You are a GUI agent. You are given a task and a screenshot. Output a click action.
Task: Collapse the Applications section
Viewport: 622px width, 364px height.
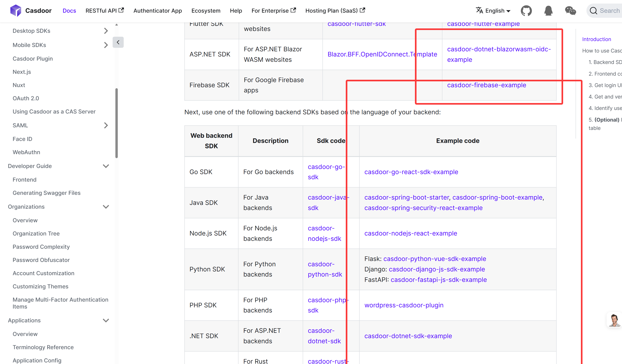(x=106, y=320)
